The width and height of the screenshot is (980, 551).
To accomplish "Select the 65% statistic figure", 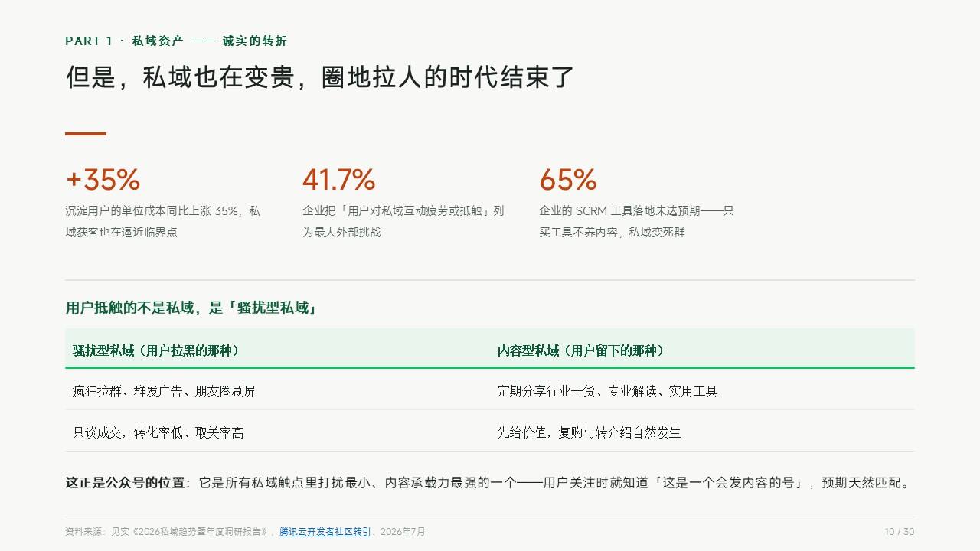I will [567, 180].
